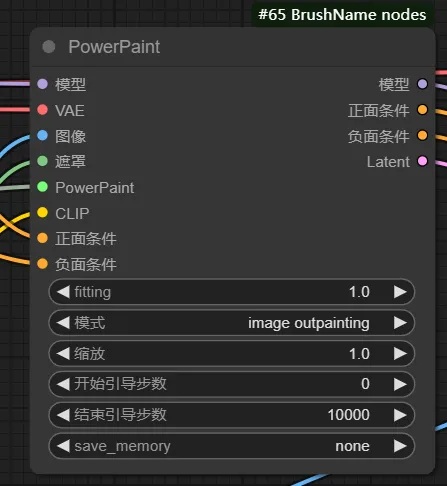Click the purple 模型 input socket
This screenshot has width=447, height=486.
(x=42, y=84)
